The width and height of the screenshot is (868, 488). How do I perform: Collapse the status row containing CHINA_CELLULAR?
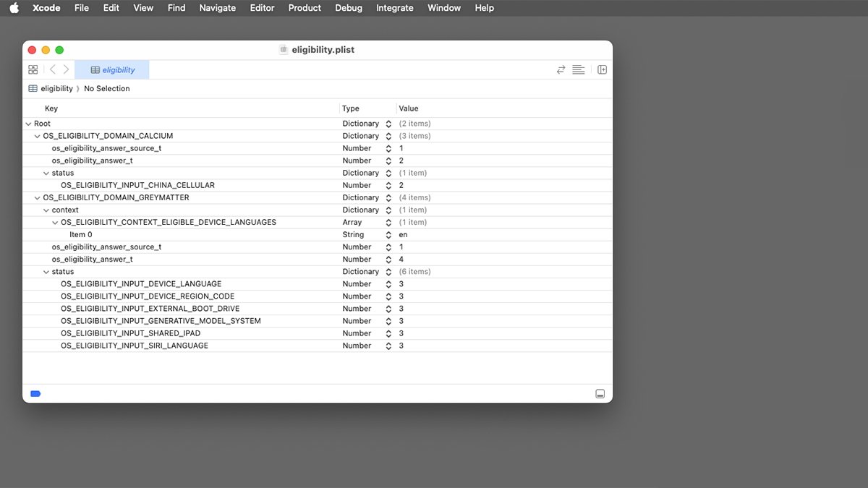tap(46, 173)
